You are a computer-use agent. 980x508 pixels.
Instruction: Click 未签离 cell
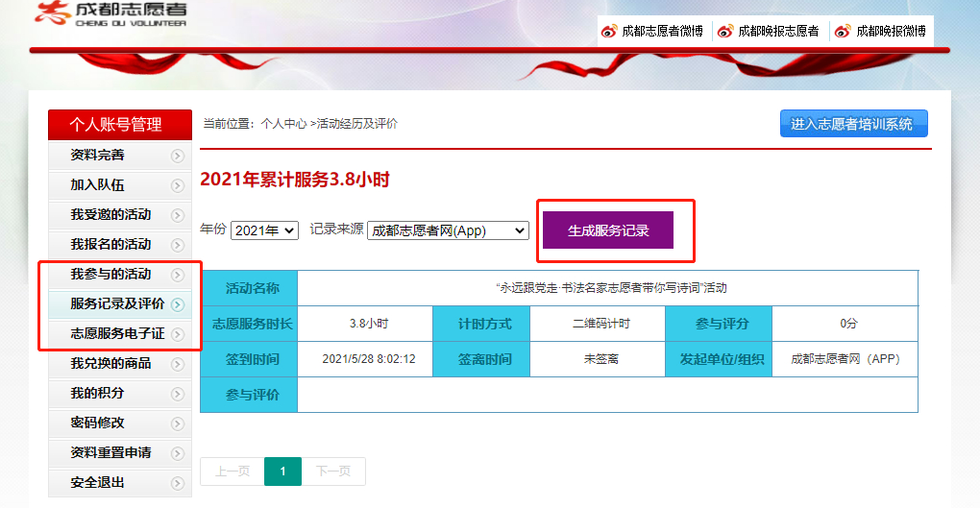coord(598,359)
